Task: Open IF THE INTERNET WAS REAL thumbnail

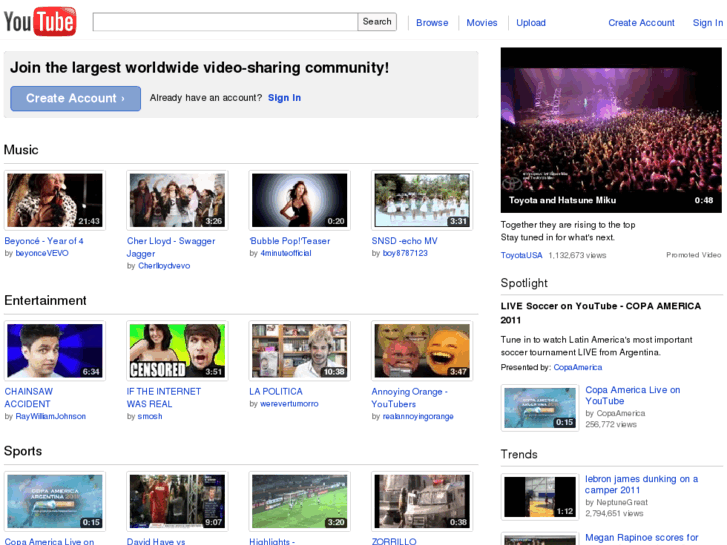Action: point(177,351)
